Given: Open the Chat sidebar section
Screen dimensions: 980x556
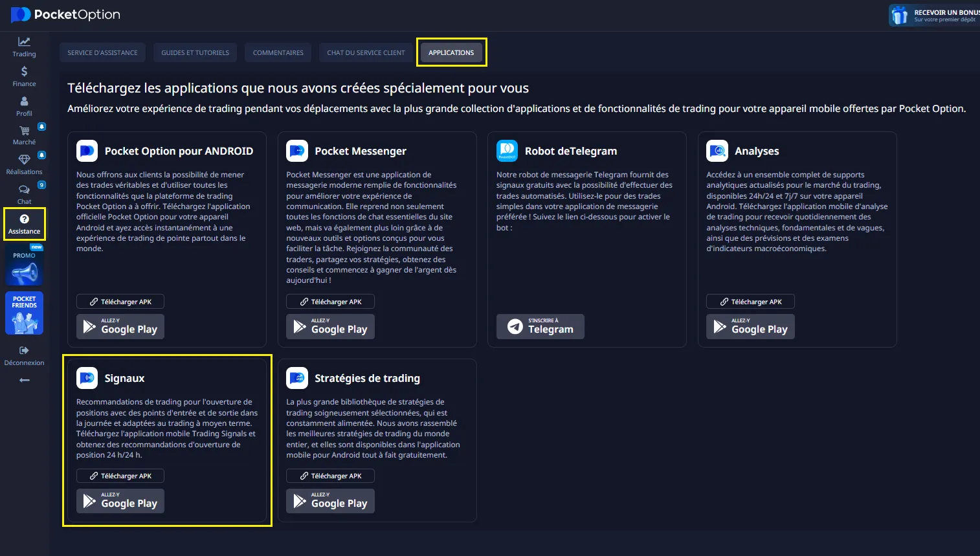Looking at the screenshot, I should [24, 194].
